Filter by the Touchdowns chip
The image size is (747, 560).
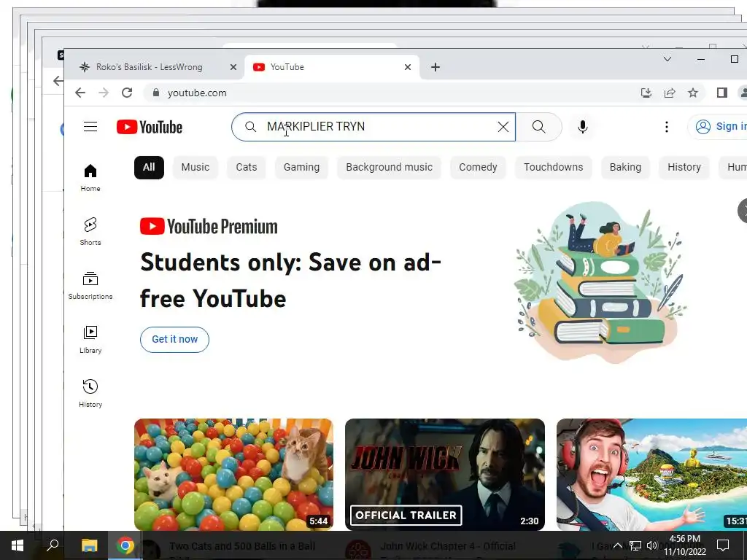(x=554, y=167)
